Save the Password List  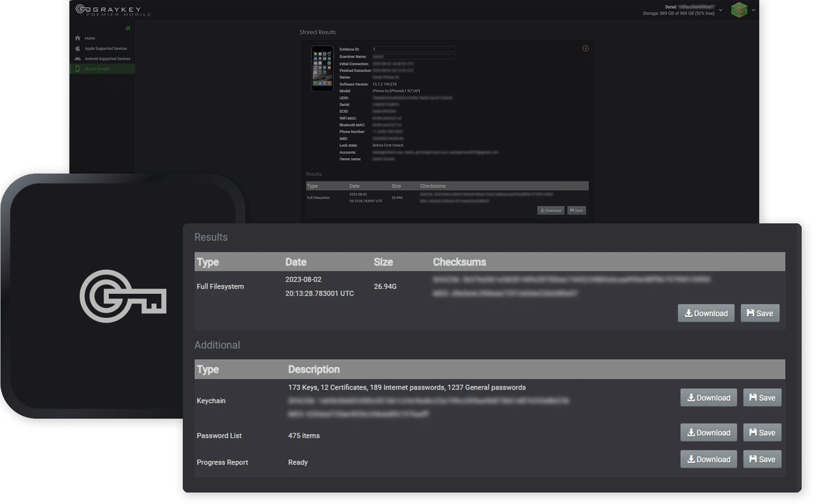point(762,433)
